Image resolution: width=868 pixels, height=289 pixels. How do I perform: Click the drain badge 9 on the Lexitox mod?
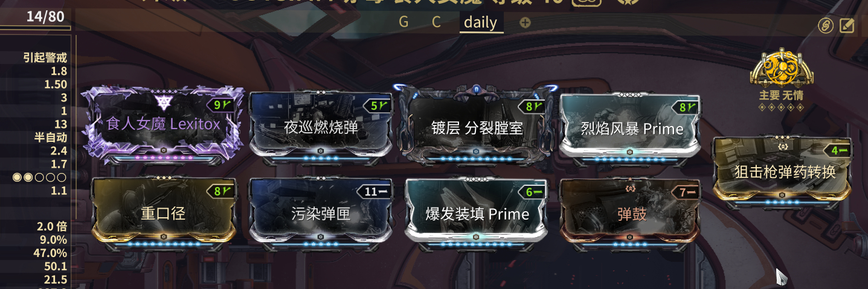click(221, 105)
